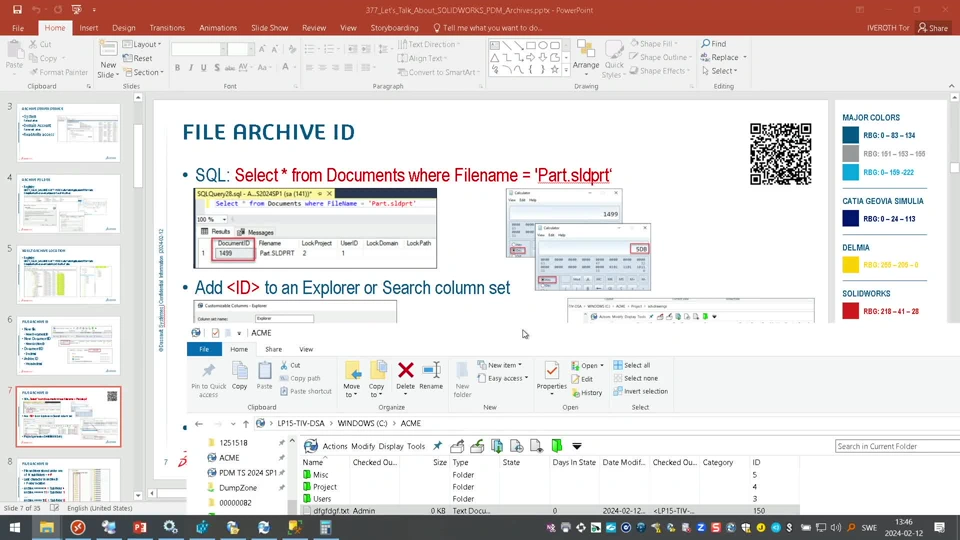Select slide 5 thumbnail

pos(69,275)
